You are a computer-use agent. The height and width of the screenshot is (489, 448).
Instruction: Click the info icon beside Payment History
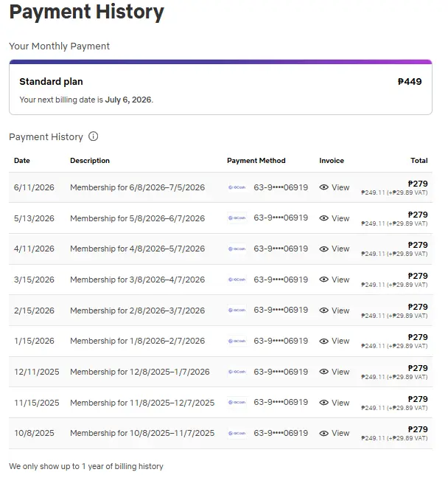pyautogui.click(x=93, y=136)
